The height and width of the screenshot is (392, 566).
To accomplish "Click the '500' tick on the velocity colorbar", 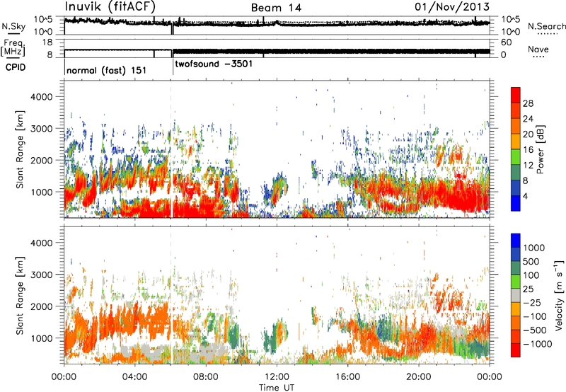I will point(532,261).
